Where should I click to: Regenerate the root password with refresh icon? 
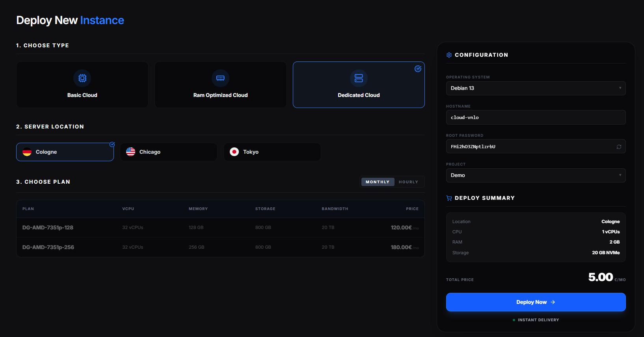pos(619,147)
